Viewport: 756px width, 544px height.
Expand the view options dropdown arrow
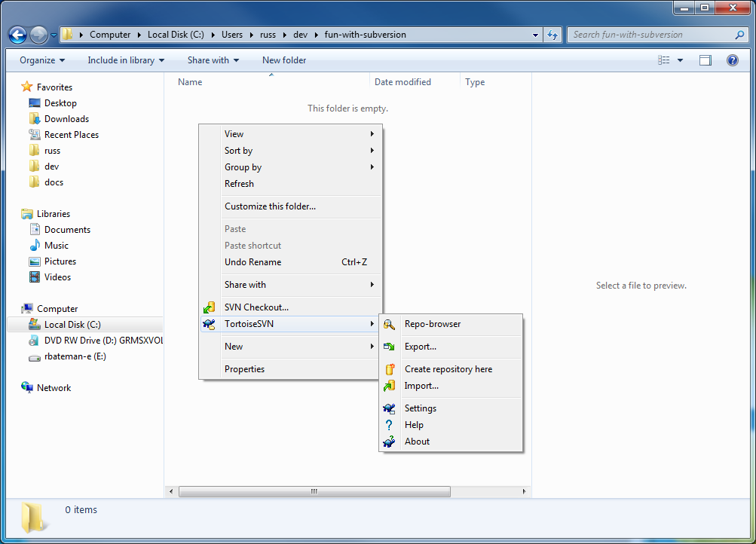pos(681,60)
